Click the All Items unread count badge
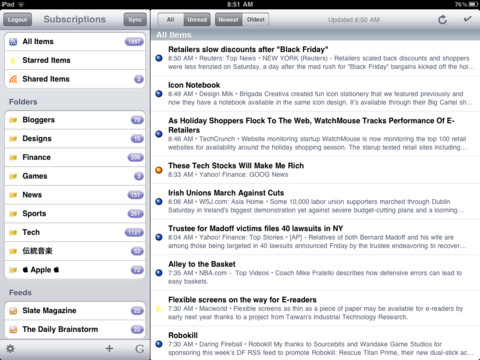The width and height of the screenshot is (480, 360). (x=134, y=42)
